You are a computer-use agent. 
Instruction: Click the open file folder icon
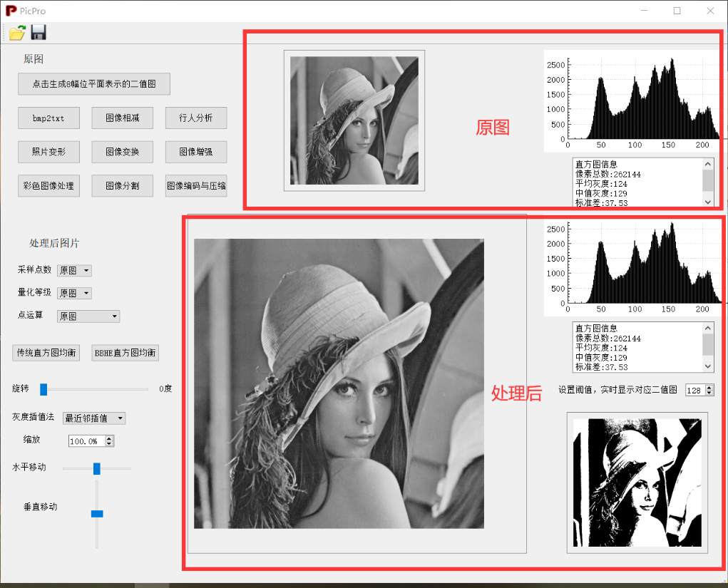coord(17,33)
